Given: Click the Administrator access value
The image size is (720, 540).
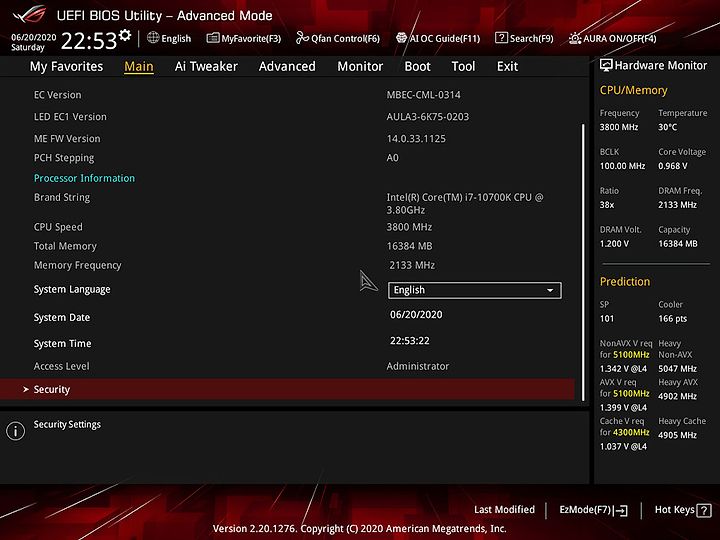Looking at the screenshot, I should point(418,366).
